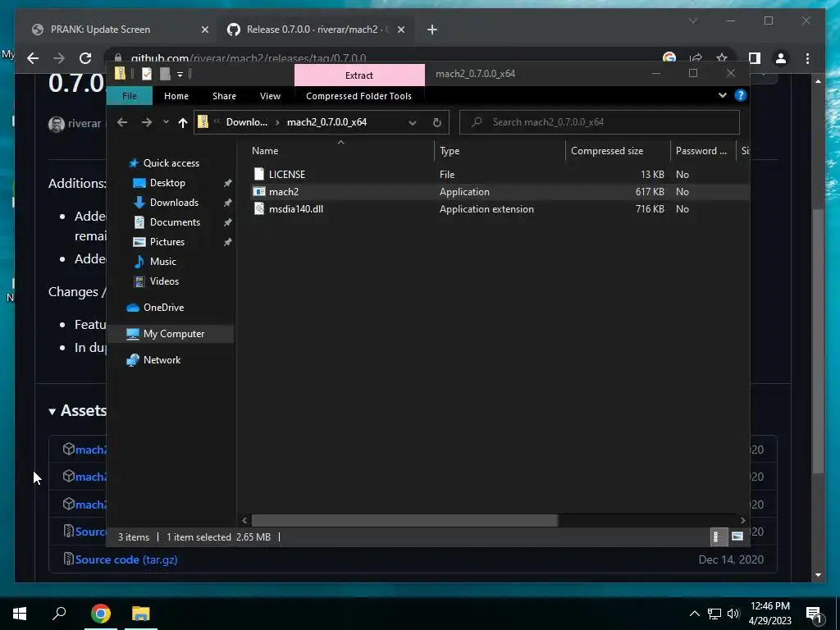This screenshot has width=840, height=630.
Task: Open Windows taskbar search
Action: (59, 614)
